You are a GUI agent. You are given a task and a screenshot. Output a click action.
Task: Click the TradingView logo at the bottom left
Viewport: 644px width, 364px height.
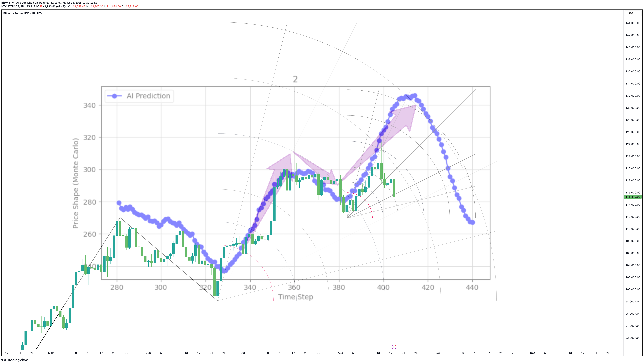pos(14,360)
